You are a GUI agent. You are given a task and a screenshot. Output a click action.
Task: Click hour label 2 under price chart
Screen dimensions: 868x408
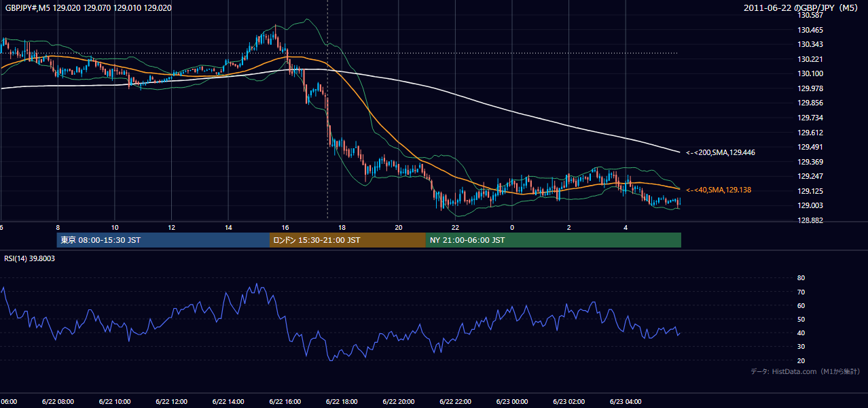[x=568, y=227]
